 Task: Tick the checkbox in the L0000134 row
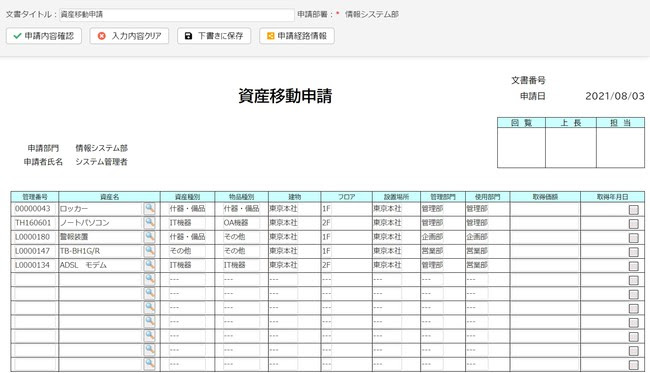(x=633, y=266)
